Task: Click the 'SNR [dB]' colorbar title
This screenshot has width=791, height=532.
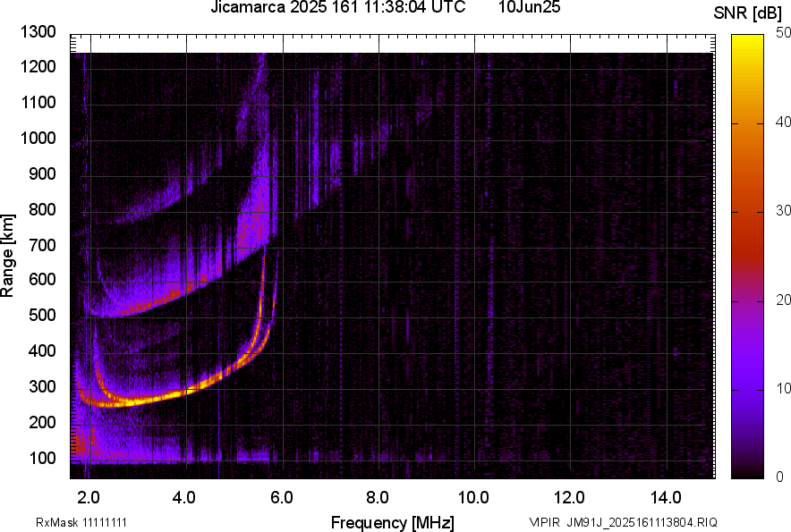Action: click(748, 13)
